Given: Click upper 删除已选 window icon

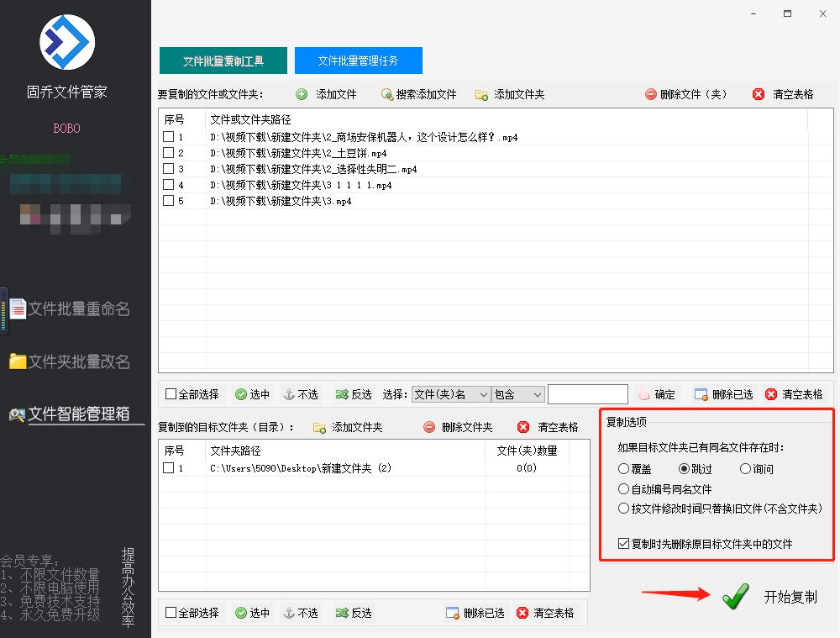Looking at the screenshot, I should (x=701, y=394).
